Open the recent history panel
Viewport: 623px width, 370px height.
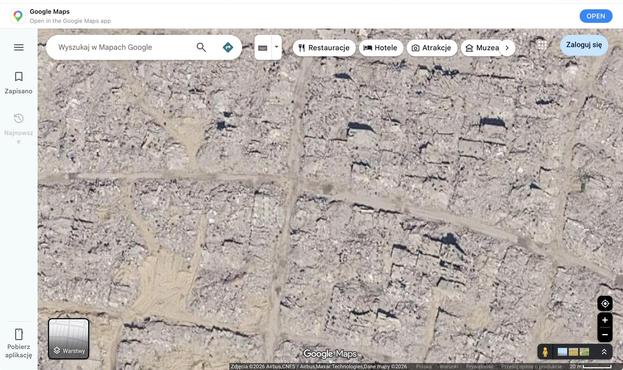18,128
